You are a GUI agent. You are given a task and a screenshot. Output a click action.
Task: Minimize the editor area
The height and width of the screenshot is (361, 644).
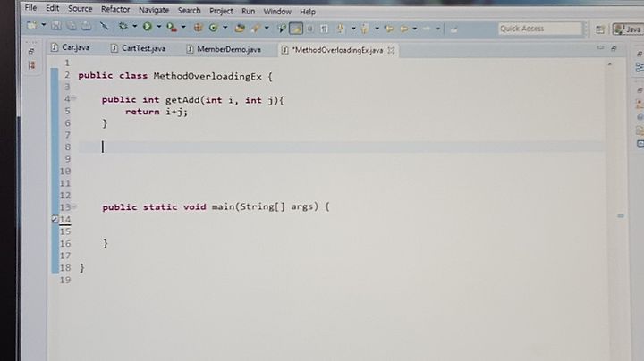click(x=600, y=47)
